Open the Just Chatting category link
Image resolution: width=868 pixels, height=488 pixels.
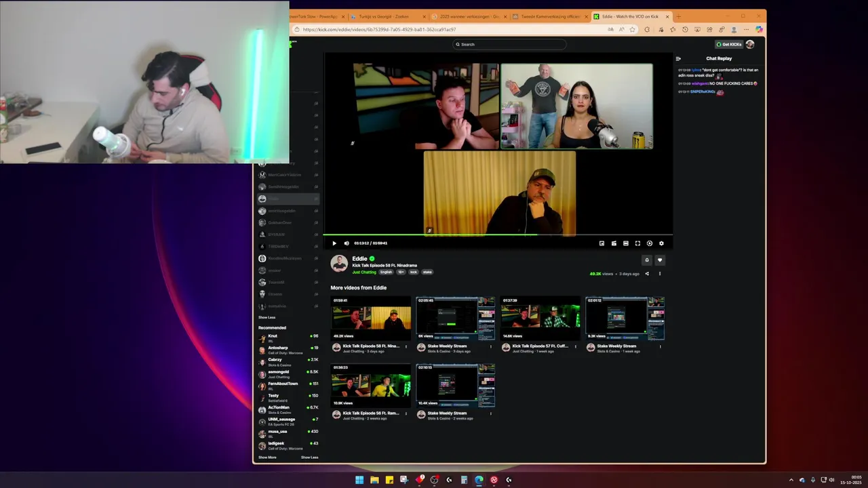(364, 272)
